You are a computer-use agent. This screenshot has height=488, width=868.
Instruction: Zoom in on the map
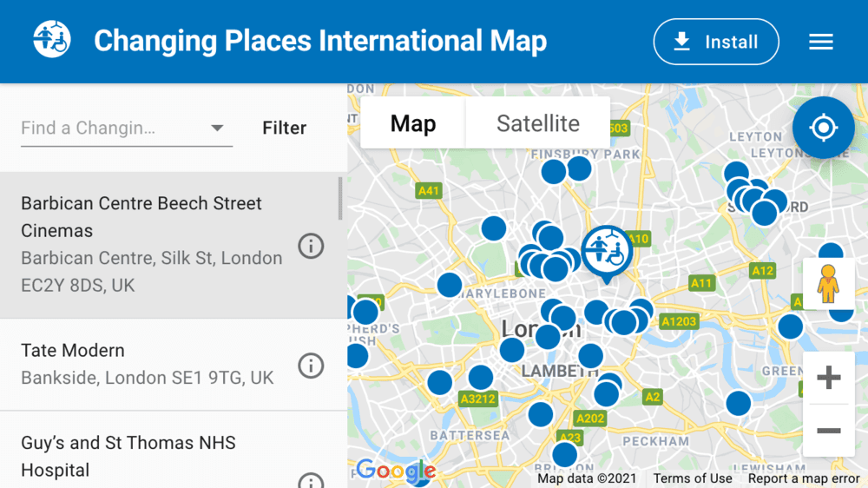coord(828,378)
